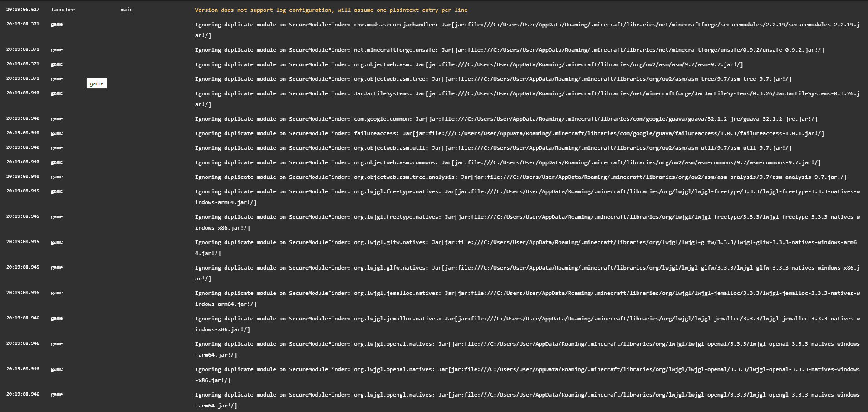
Task: Click the white "game" tooltip box
Action: click(x=97, y=83)
